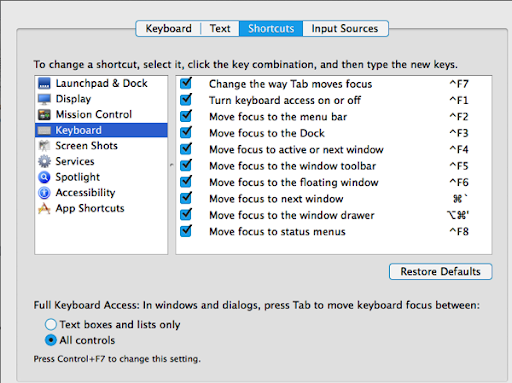This screenshot has height=383, width=512.
Task: Uncheck Change the way Tab moves focus
Action: (x=186, y=83)
